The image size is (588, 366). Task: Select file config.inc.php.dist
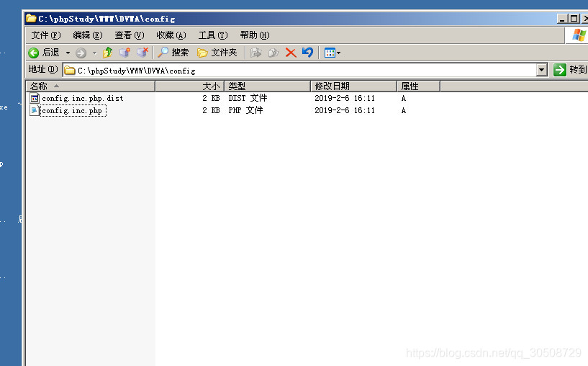(x=83, y=99)
